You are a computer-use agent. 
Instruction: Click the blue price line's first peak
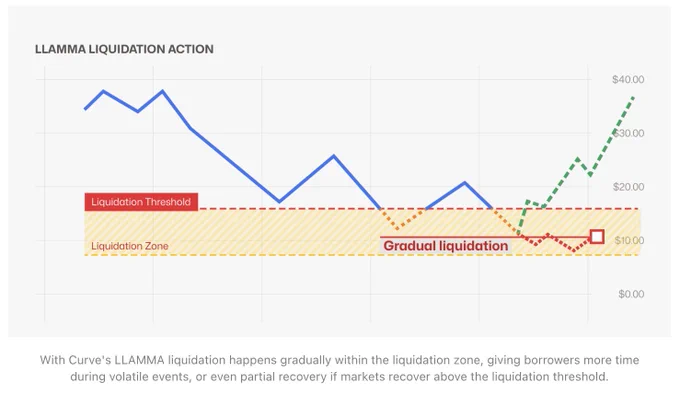pos(103,91)
